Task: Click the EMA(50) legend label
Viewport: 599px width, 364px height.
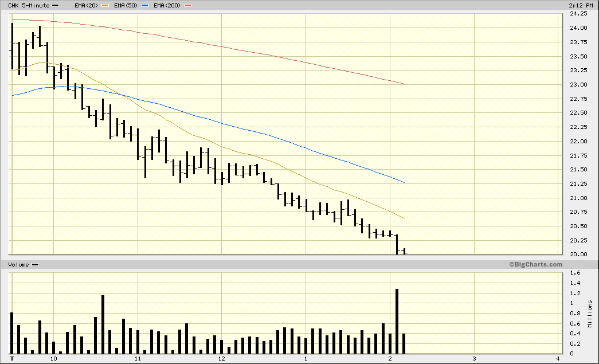Action: point(126,6)
